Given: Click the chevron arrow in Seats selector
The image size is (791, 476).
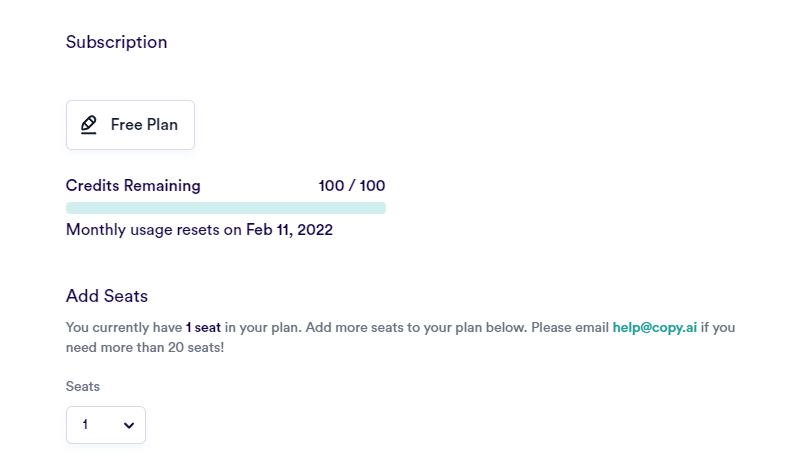Looking at the screenshot, I should (x=129, y=426).
